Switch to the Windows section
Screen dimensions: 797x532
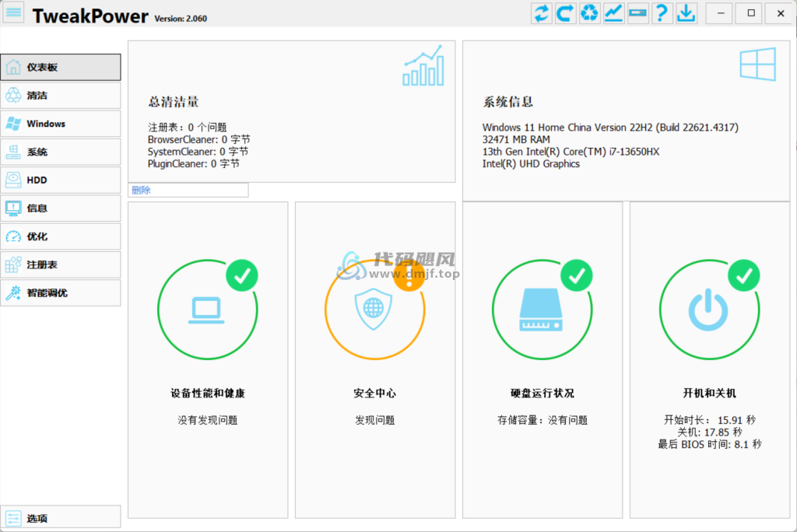click(x=61, y=124)
